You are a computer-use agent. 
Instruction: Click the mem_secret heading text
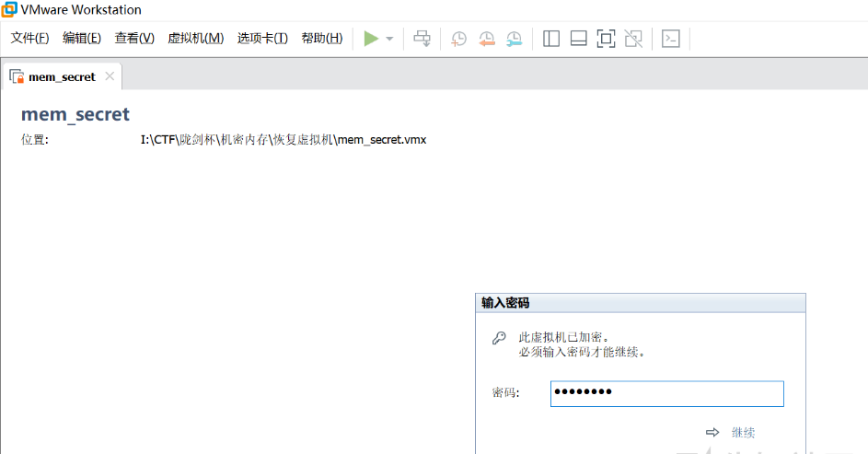(75, 114)
